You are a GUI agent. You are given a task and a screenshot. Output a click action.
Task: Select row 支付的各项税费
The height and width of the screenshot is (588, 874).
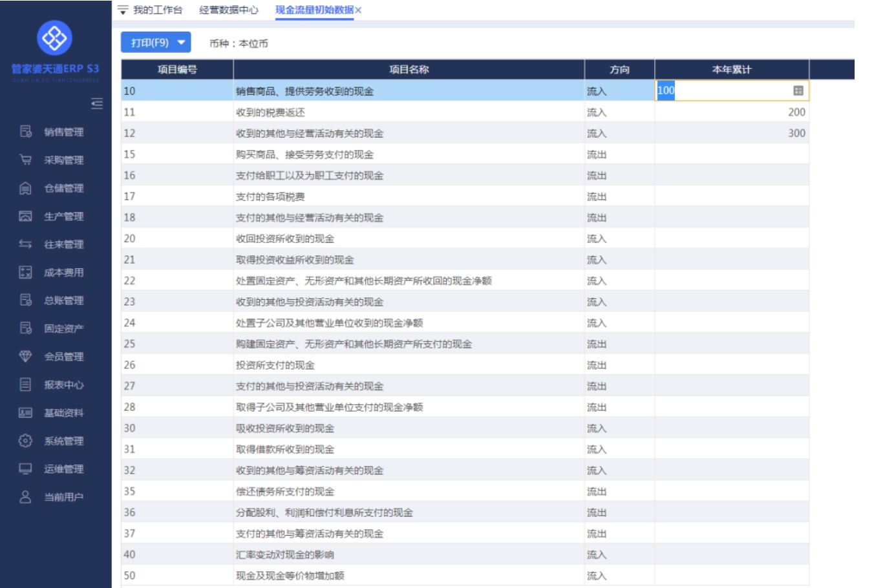point(465,196)
